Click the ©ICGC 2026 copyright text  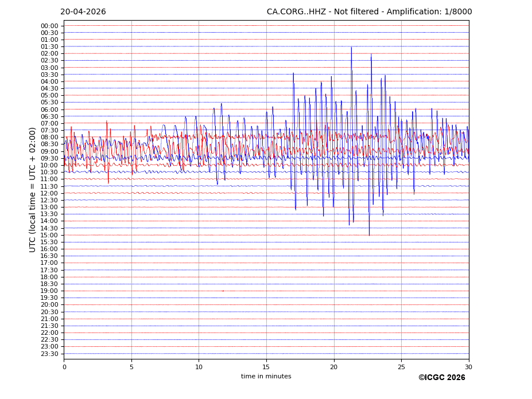(441, 378)
